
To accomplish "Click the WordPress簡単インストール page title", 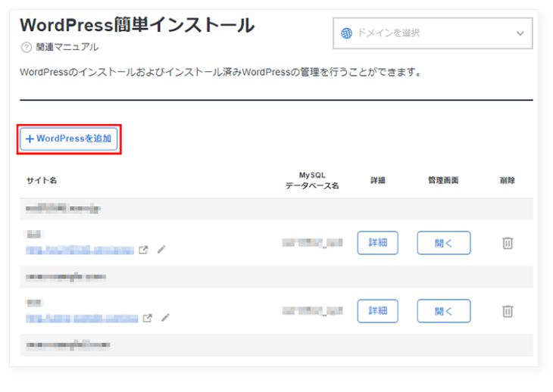I will click(137, 26).
